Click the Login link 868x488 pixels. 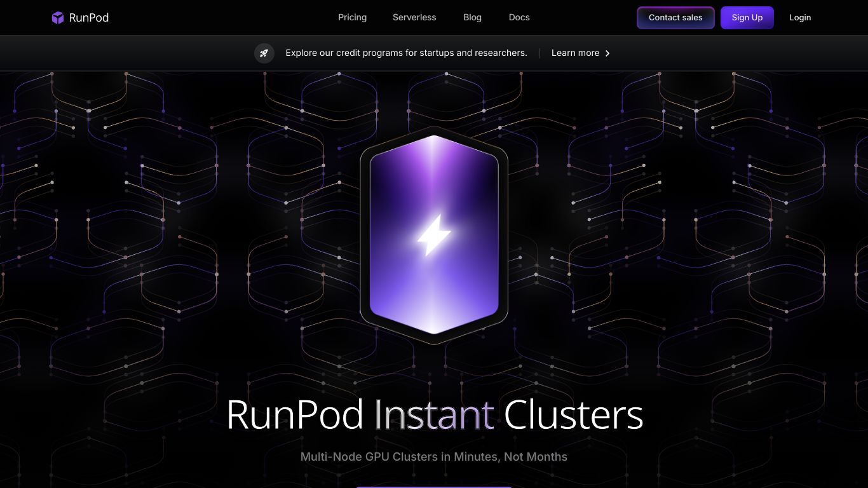(800, 18)
